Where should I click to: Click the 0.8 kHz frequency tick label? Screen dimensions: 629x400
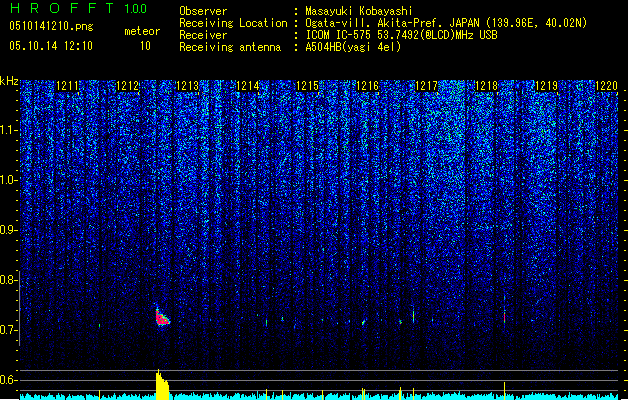tap(9, 280)
